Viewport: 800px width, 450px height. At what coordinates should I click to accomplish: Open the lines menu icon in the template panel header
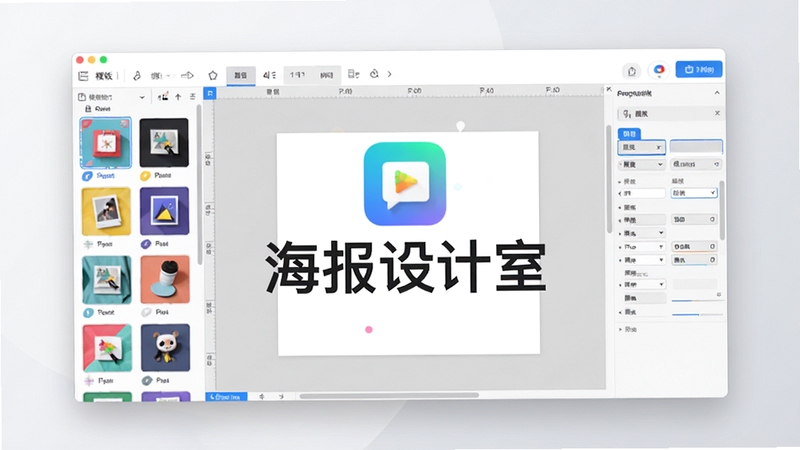coord(192,96)
